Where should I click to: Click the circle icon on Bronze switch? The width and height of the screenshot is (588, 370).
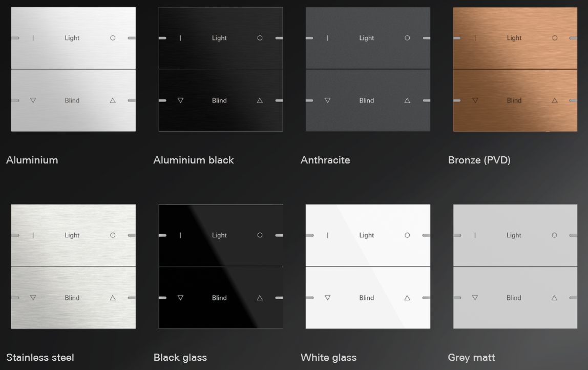click(x=555, y=38)
